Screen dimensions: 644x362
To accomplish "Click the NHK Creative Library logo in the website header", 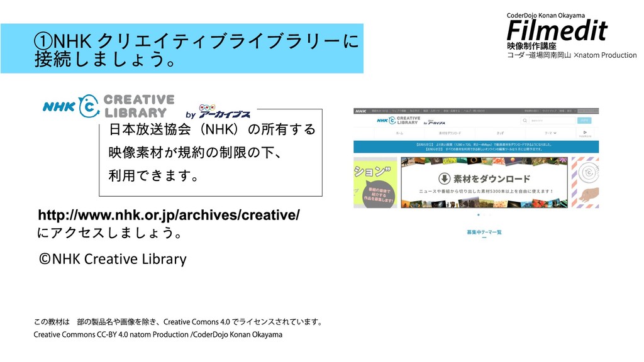I will [x=398, y=120].
